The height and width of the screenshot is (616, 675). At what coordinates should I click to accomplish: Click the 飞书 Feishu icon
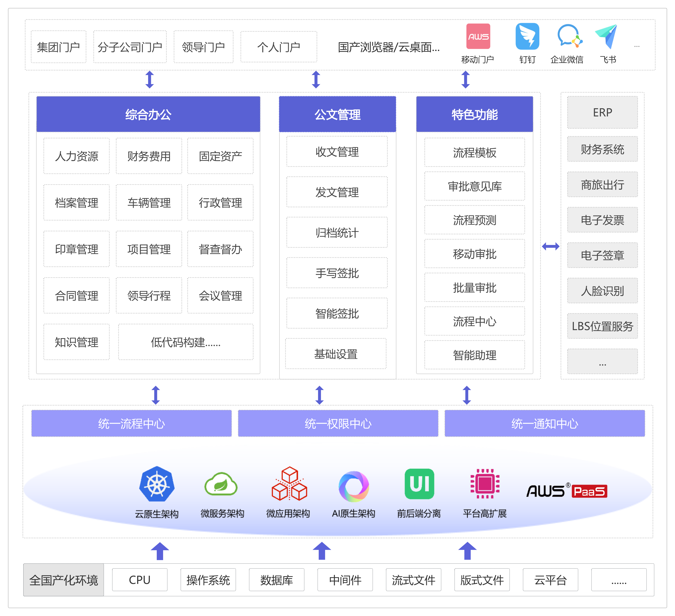coord(606,37)
